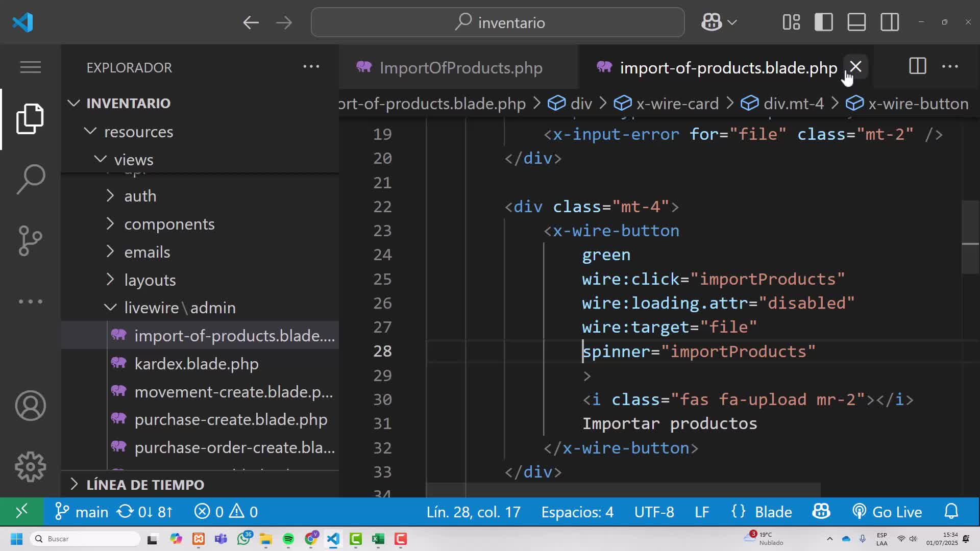The height and width of the screenshot is (551, 980).
Task: Open movement-create.blade file in explorer
Action: (x=200, y=391)
